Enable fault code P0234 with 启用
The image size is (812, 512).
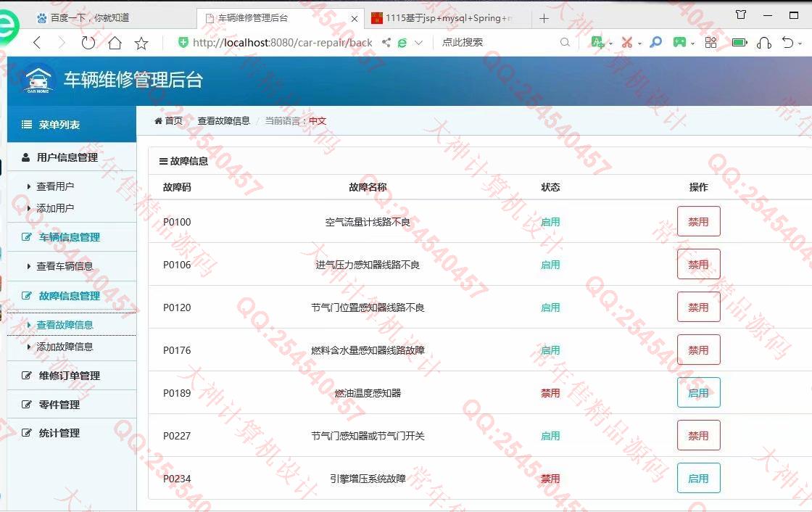tap(699, 479)
